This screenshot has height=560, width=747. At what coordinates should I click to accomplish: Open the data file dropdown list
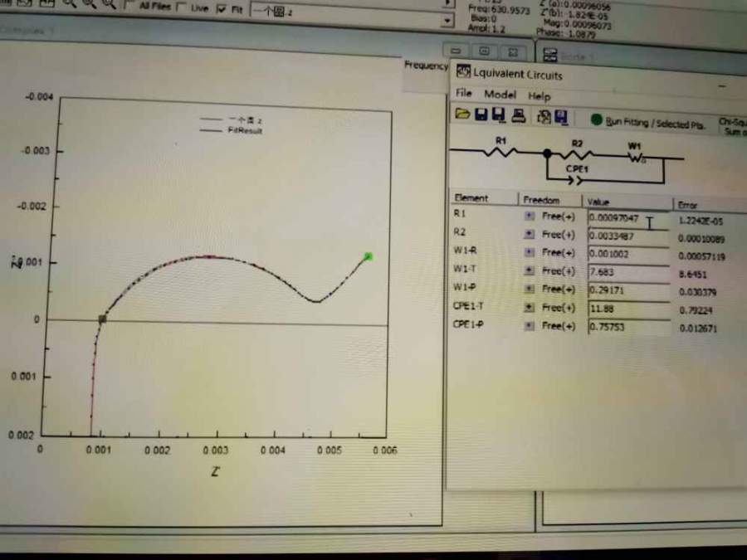coord(448,19)
